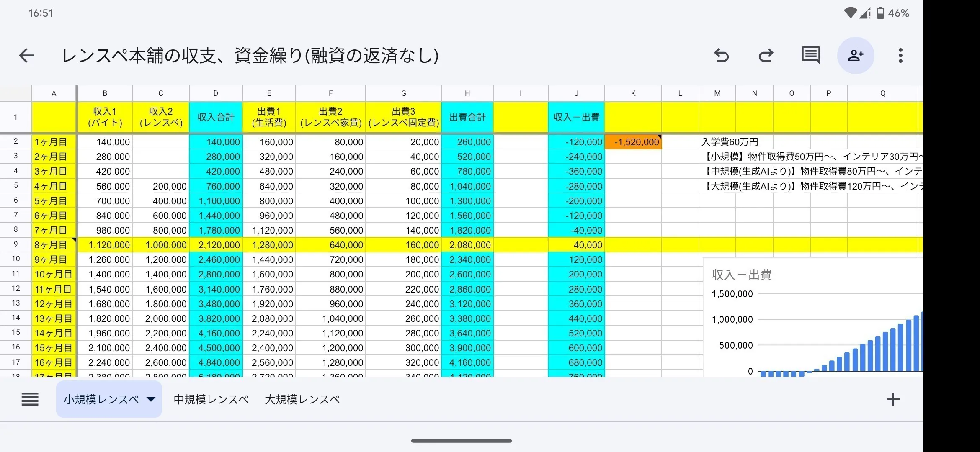Switch to the 大規模レンスペ sheet tab

coord(302,399)
